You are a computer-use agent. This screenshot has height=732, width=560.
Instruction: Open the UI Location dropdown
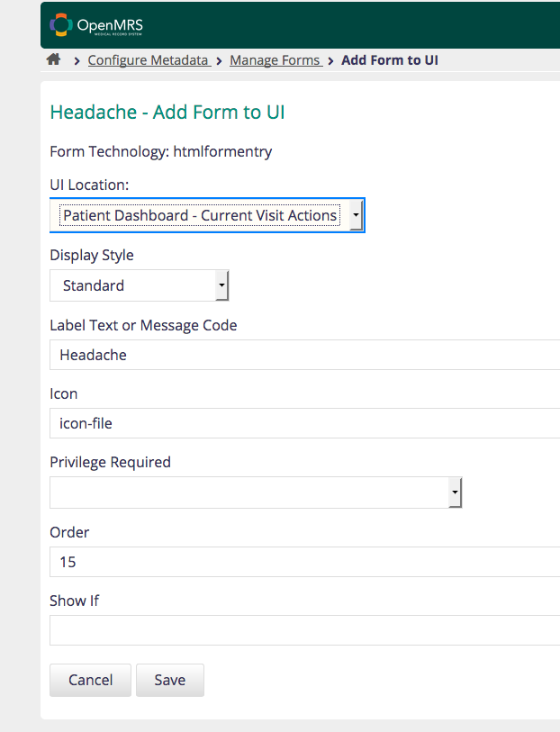[207, 215]
